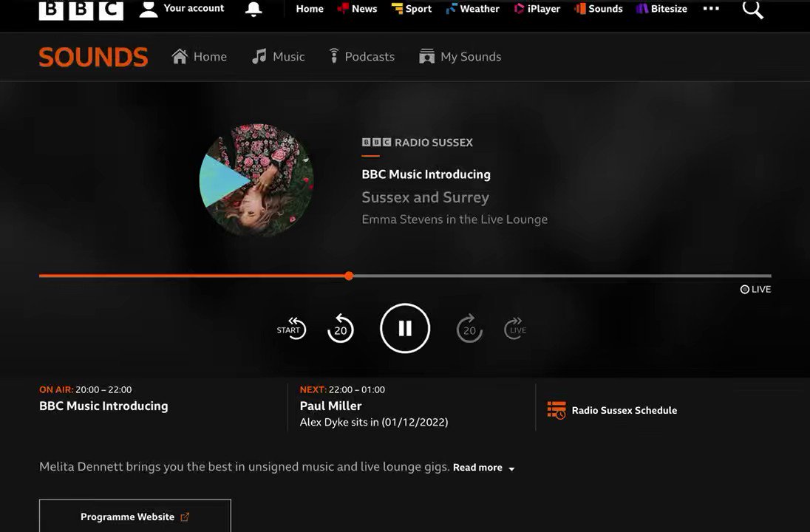810x532 pixels.
Task: Click the programme artwork thumbnail
Action: (256, 180)
